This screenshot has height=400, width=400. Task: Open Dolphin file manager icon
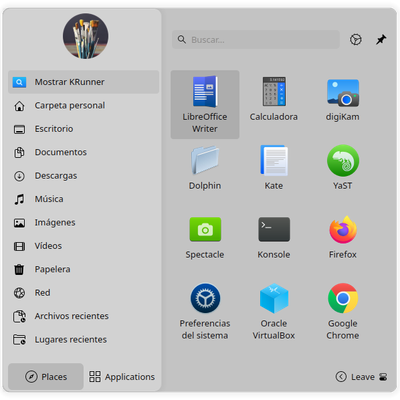tap(205, 167)
